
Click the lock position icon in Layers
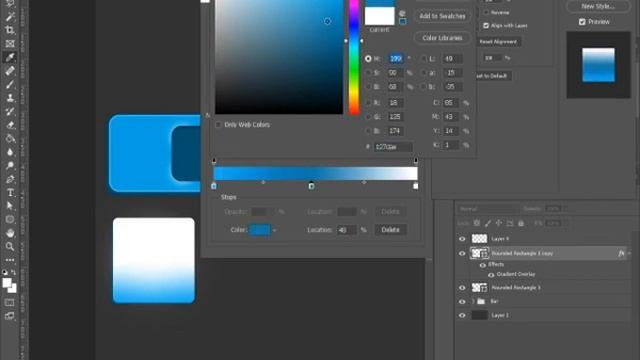499,223
